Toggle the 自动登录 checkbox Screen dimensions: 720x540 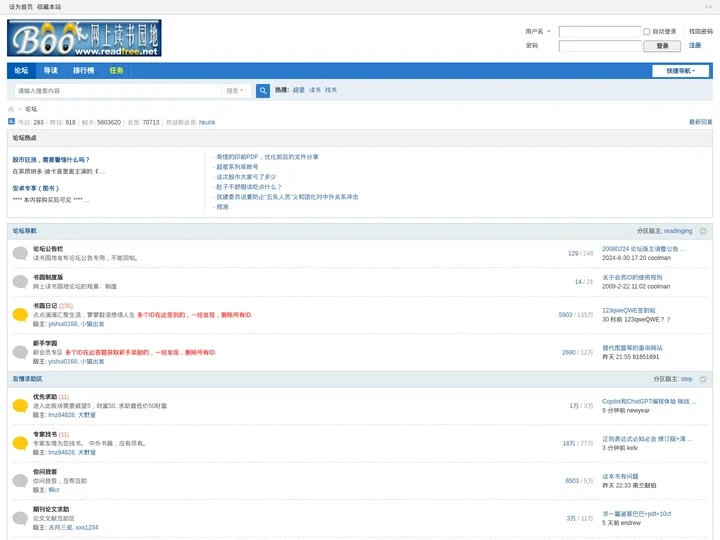(647, 31)
